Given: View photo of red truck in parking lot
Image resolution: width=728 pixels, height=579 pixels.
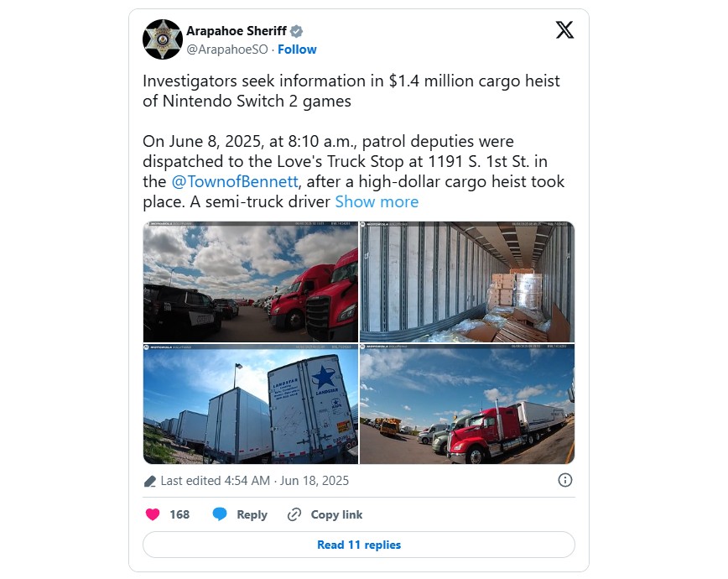Looking at the screenshot, I should point(467,404).
